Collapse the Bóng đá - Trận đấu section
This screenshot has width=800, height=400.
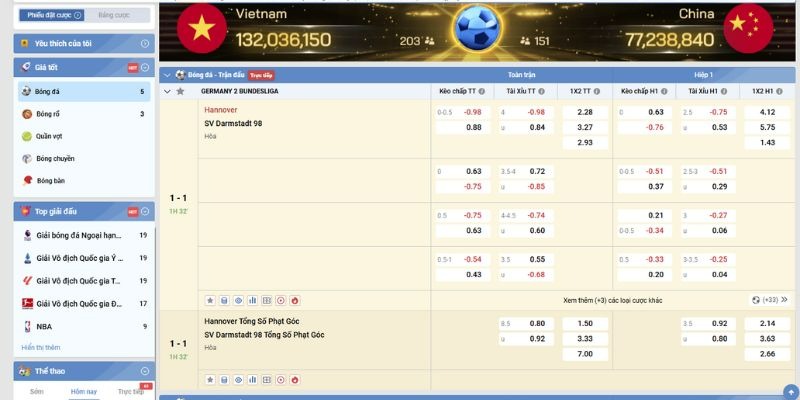(167, 75)
